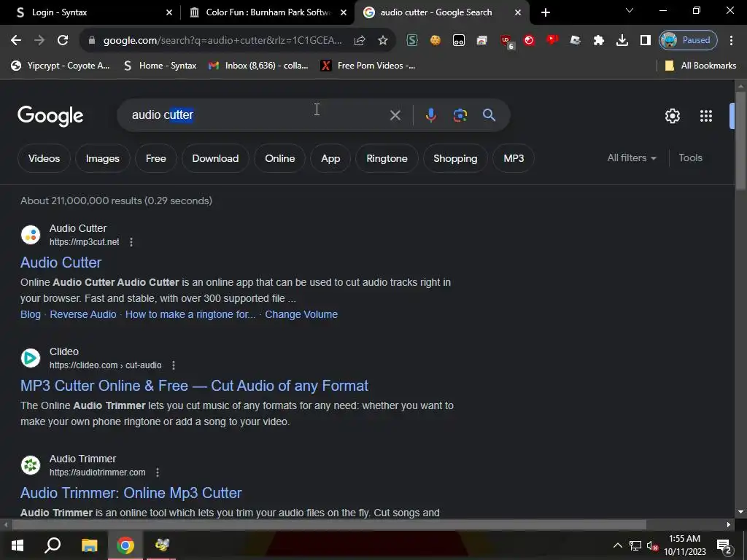Clear the search box with X
Viewport: 747px width, 560px height.
tap(395, 115)
